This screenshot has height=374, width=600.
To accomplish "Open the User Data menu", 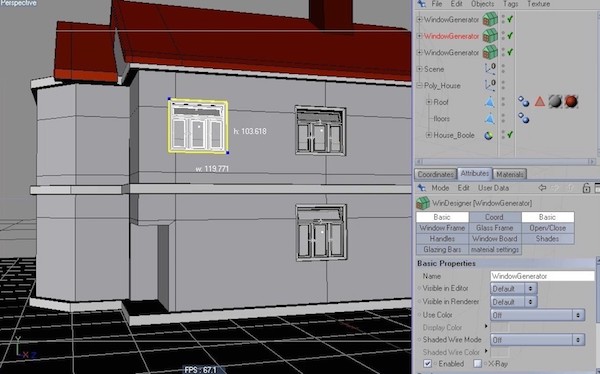I will 493,188.
